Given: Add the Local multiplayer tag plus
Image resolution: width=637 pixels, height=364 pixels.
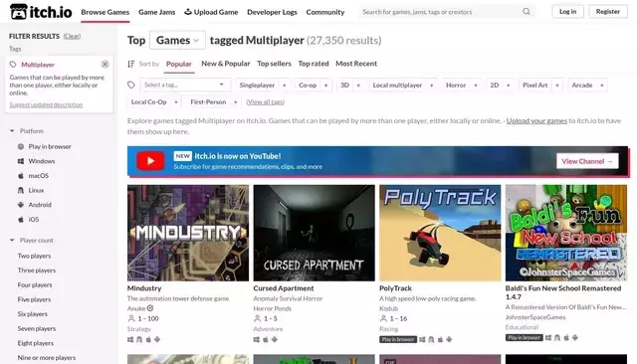Looking at the screenshot, I should (x=431, y=86).
